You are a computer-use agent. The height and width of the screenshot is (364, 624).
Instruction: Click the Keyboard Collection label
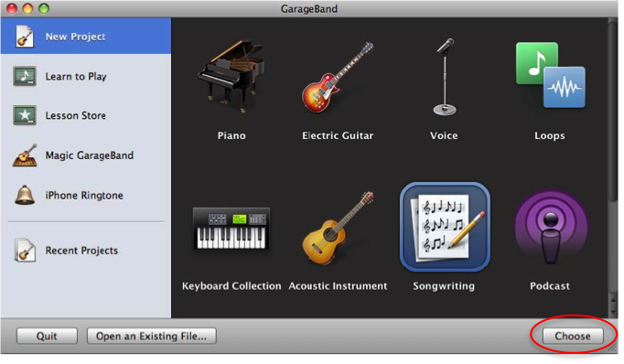coord(231,286)
